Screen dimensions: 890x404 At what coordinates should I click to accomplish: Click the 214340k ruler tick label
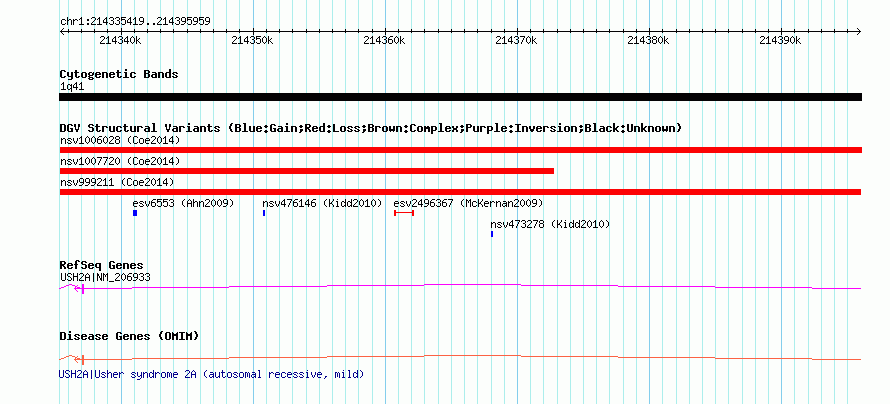click(x=120, y=40)
